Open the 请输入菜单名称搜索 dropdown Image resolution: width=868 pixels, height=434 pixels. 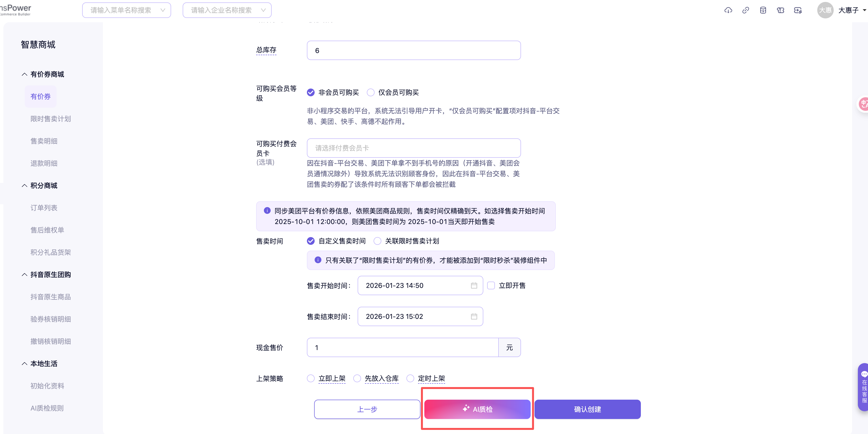click(126, 10)
